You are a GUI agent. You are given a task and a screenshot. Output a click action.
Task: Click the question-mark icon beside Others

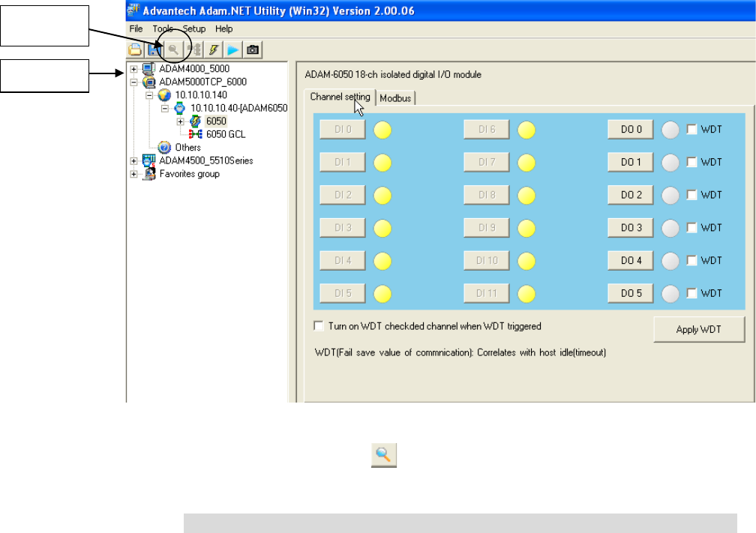164,148
